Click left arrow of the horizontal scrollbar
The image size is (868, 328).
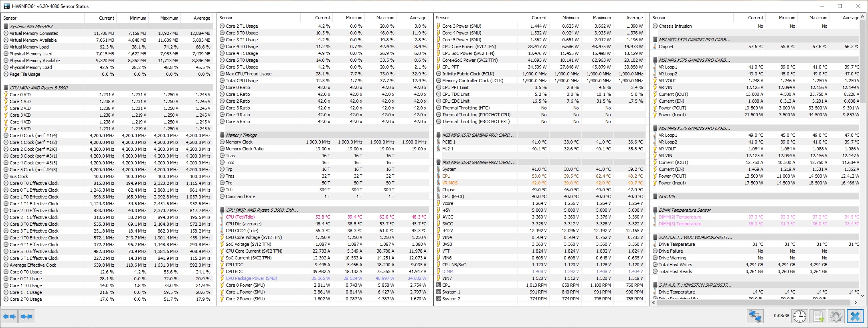pos(654,302)
